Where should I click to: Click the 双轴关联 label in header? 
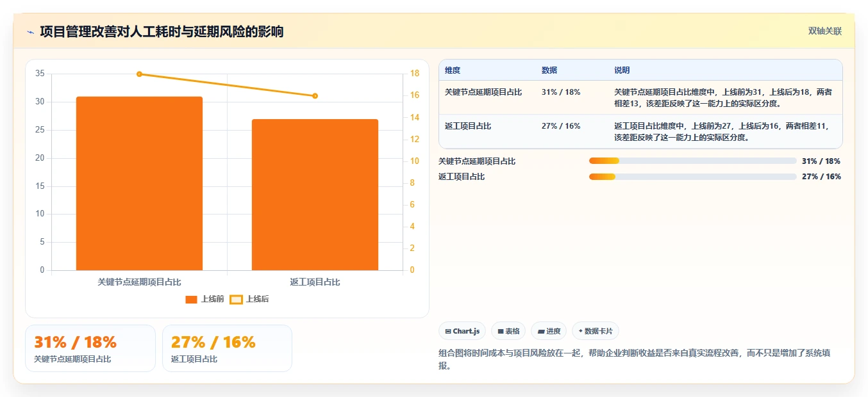point(825,31)
